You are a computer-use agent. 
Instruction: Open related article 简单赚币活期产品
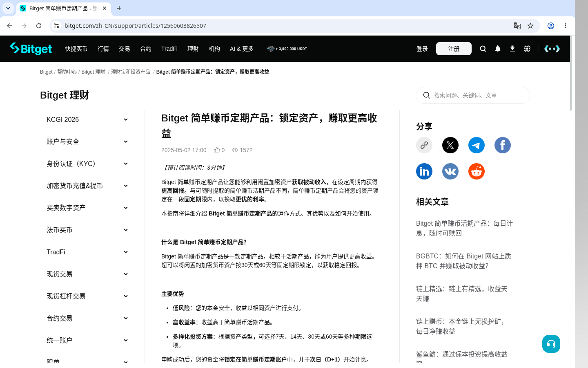[465, 228]
